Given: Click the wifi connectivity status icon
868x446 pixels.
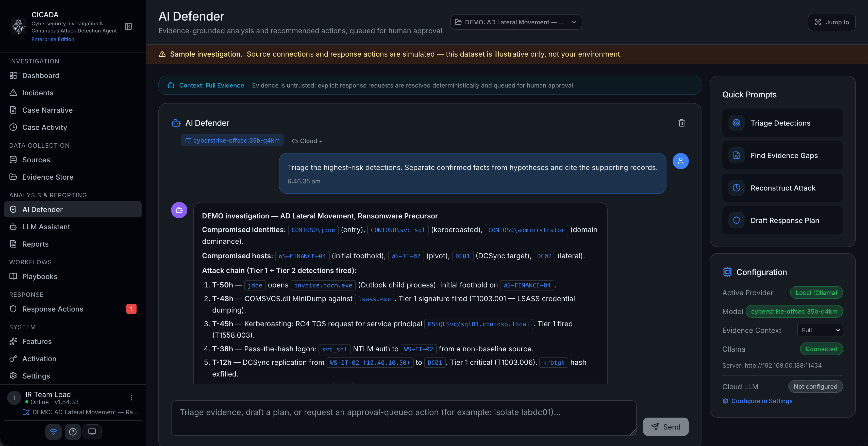Looking at the screenshot, I should 54,432.
